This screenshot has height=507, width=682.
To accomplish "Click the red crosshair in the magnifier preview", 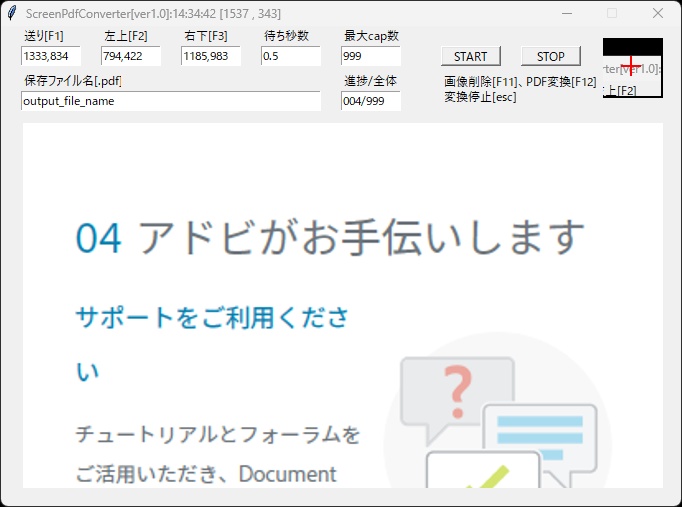I will tap(630, 64).
